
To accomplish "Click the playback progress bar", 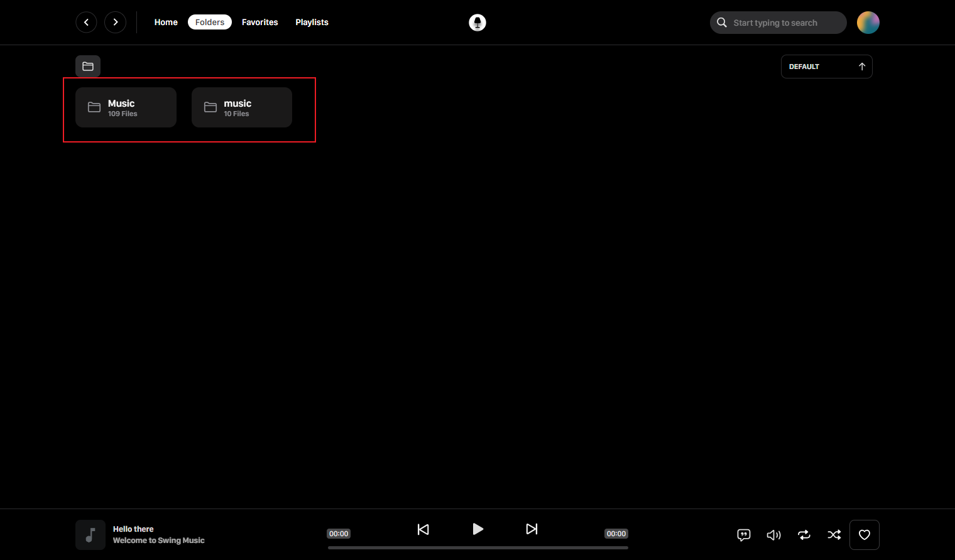I will click(477, 547).
